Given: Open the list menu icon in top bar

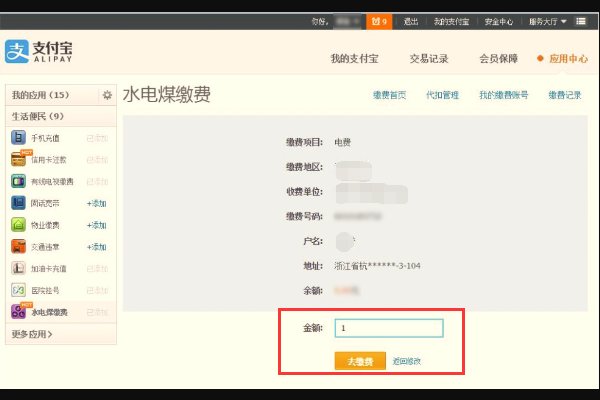Looking at the screenshot, I should (581, 21).
